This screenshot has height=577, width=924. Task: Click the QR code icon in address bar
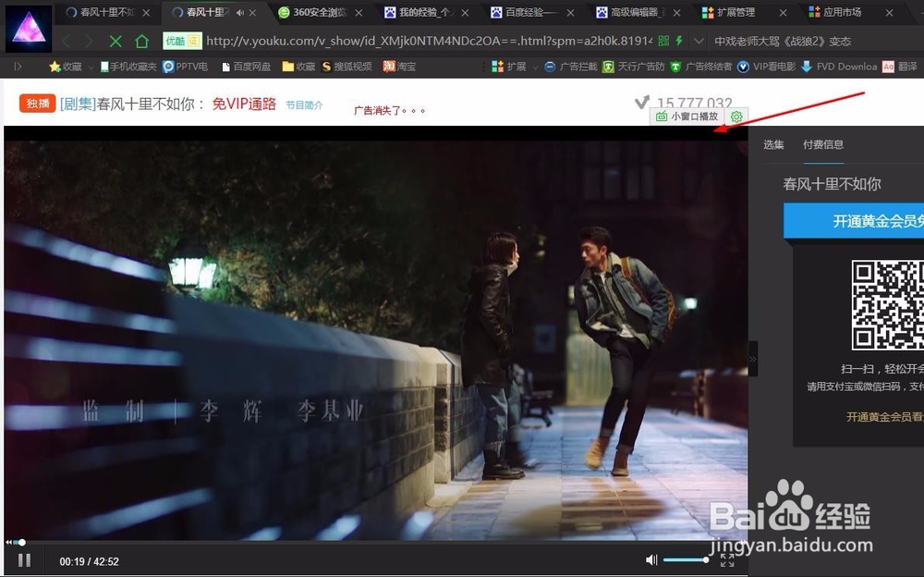point(663,41)
